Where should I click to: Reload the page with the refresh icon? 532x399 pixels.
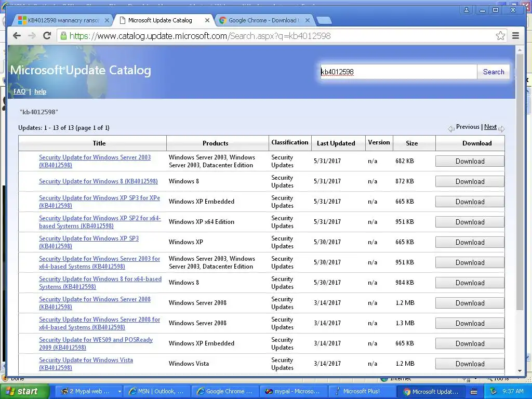tap(47, 36)
